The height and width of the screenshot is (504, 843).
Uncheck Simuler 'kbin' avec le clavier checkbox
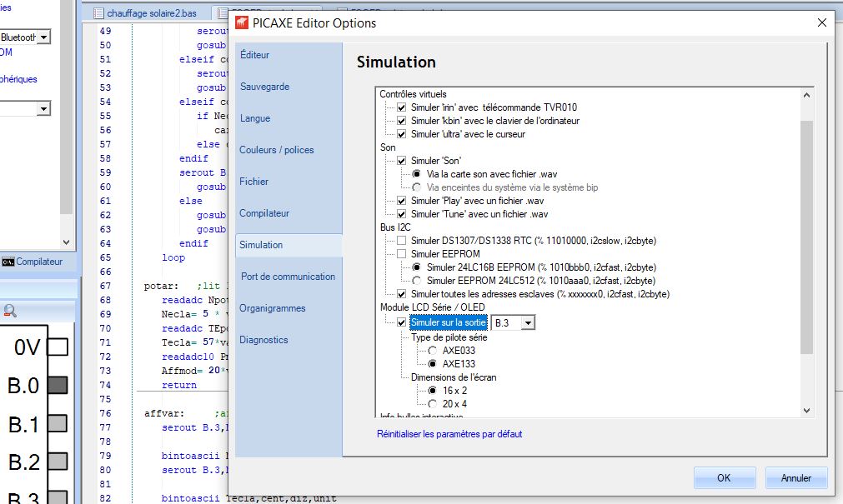coord(401,121)
